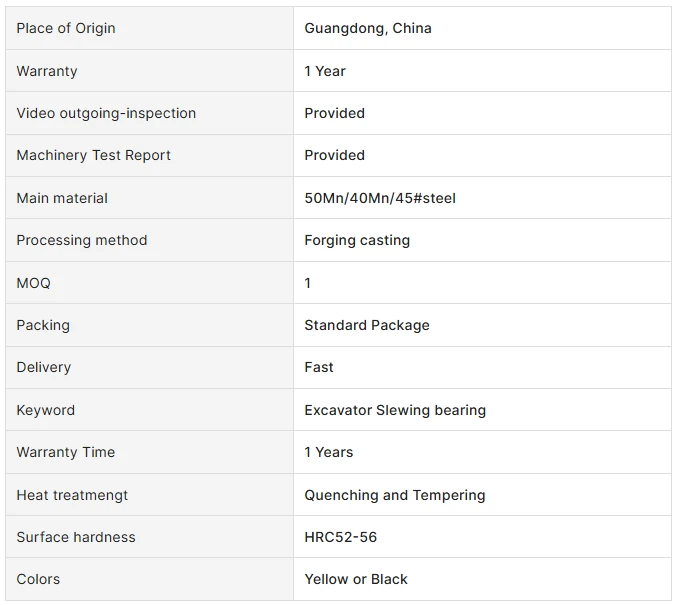This screenshot has height=605, width=676.
Task: Click the 1 Years warranty time value
Action: click(x=329, y=452)
